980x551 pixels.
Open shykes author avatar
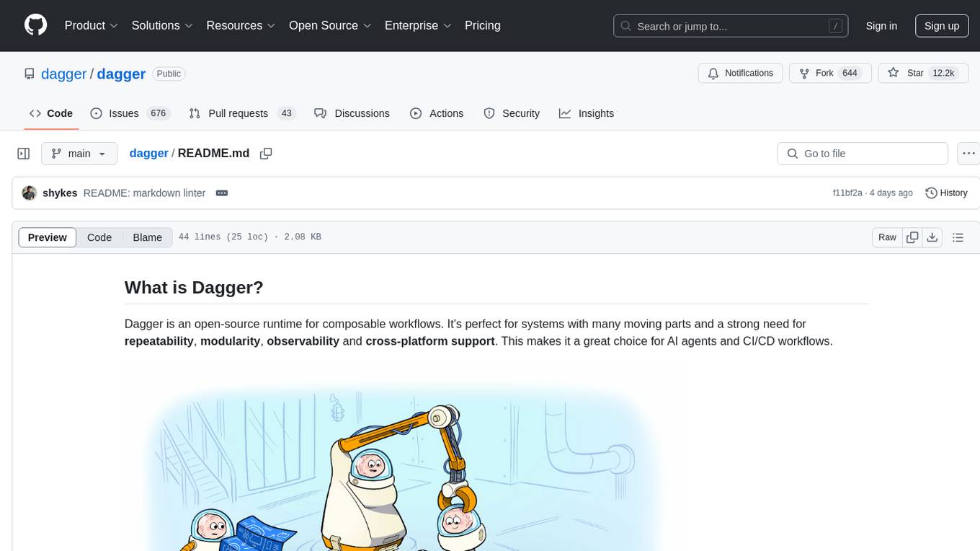click(x=30, y=193)
